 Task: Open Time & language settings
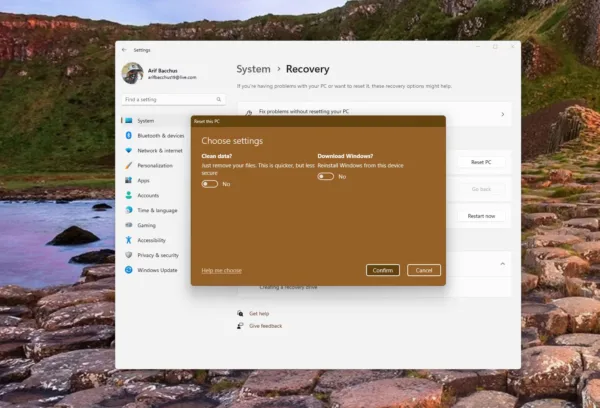(157, 210)
